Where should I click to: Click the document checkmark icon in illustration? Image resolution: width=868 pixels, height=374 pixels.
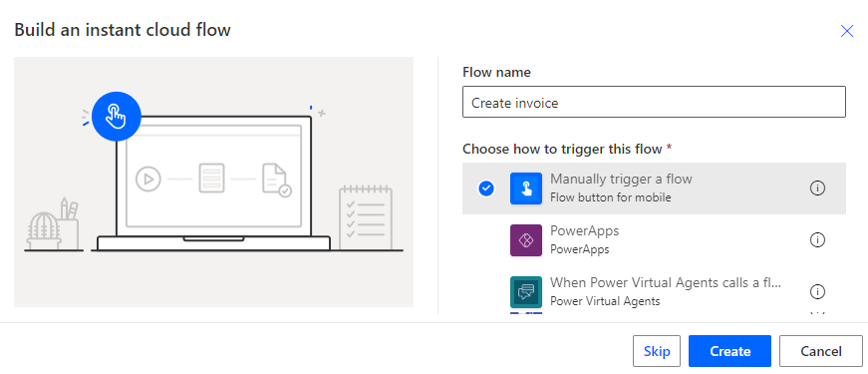click(x=277, y=179)
